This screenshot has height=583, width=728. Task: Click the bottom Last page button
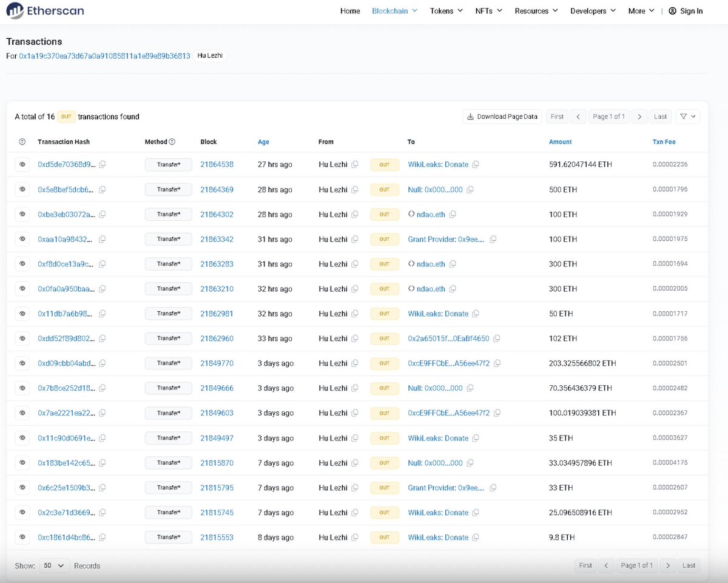click(689, 565)
